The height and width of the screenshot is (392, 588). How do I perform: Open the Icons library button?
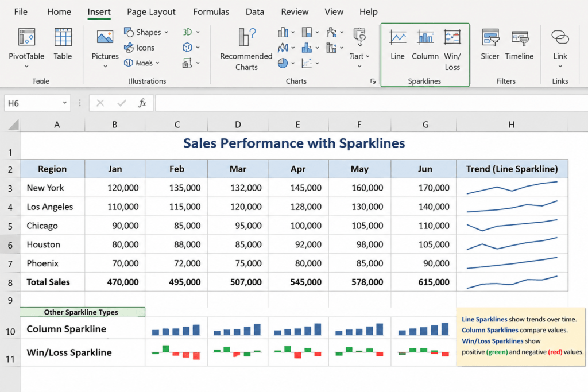point(129,48)
